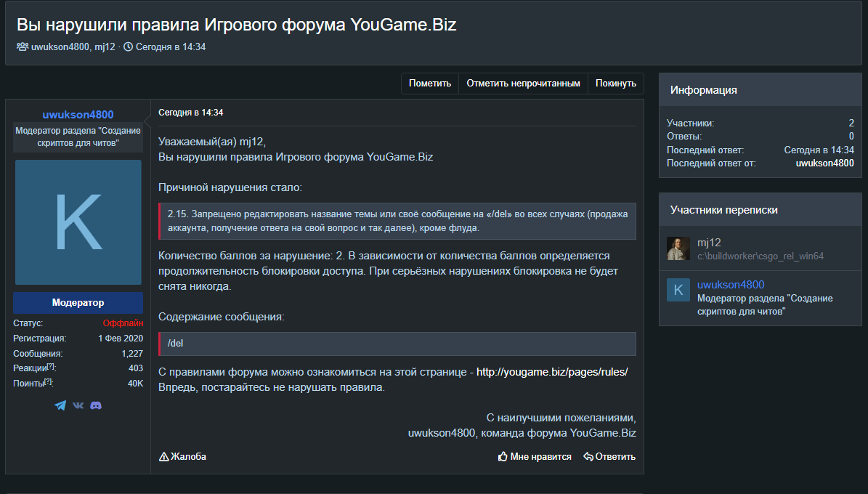Click the conversation title heading
868x494 pixels.
click(x=236, y=25)
